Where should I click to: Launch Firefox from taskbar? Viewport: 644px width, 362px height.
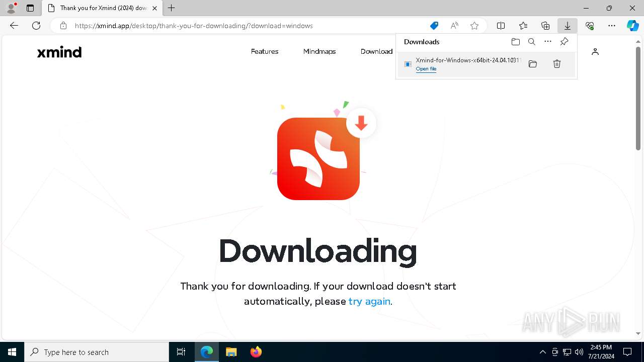pos(256,352)
